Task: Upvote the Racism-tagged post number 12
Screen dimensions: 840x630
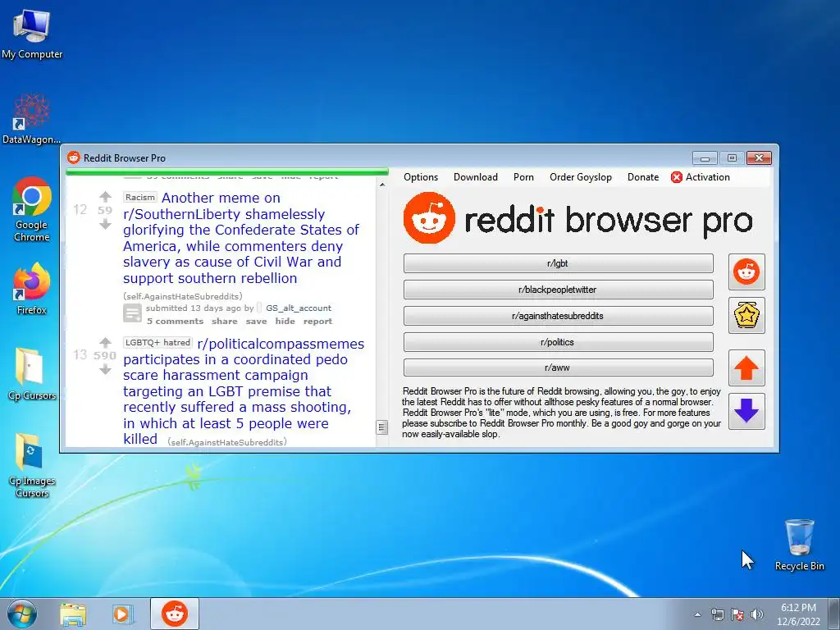Action: pyautogui.click(x=106, y=197)
